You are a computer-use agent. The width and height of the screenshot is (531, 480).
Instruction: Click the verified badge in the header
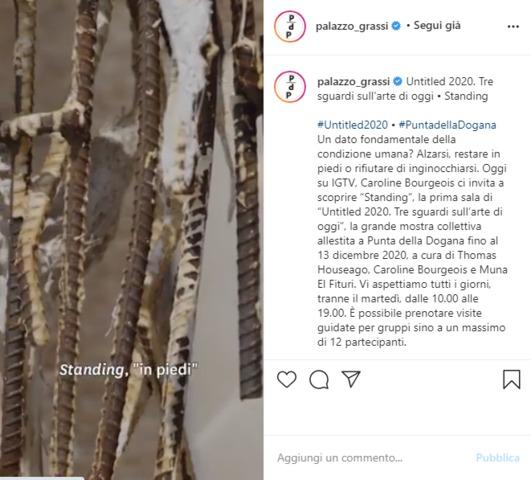coord(396,26)
